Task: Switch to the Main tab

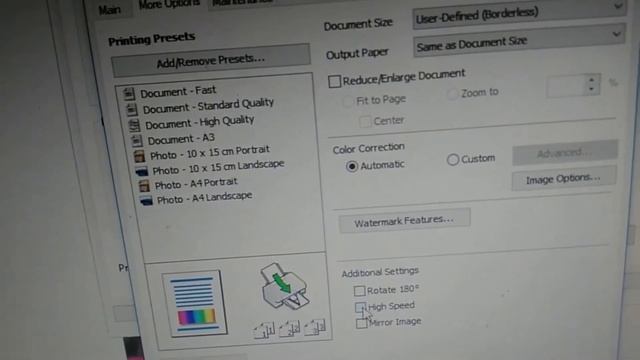Action: pos(110,9)
